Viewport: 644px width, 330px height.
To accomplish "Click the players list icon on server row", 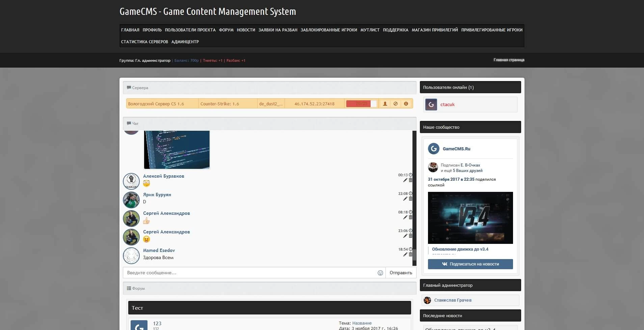I will coord(385,104).
